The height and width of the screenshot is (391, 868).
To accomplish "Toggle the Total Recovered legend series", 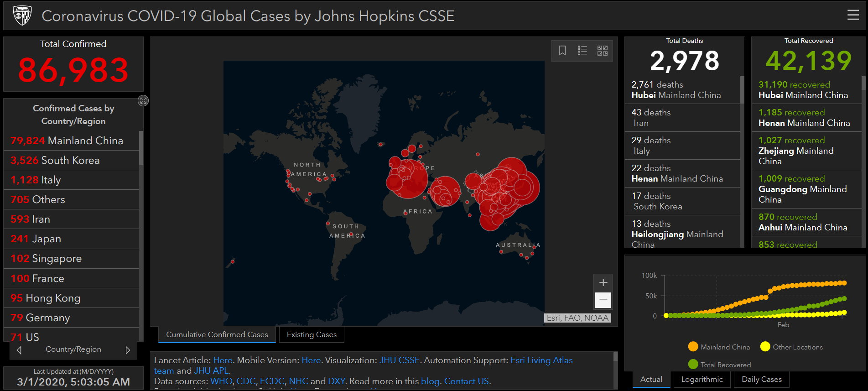I will coord(719,365).
